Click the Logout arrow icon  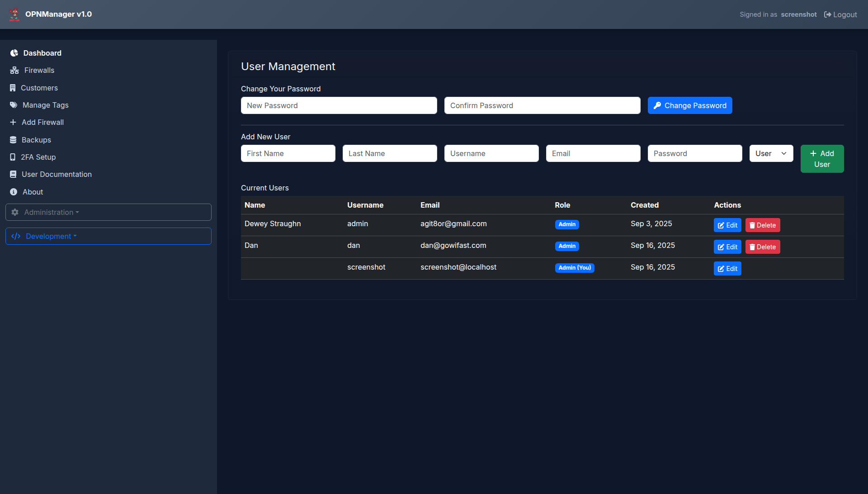[827, 14]
